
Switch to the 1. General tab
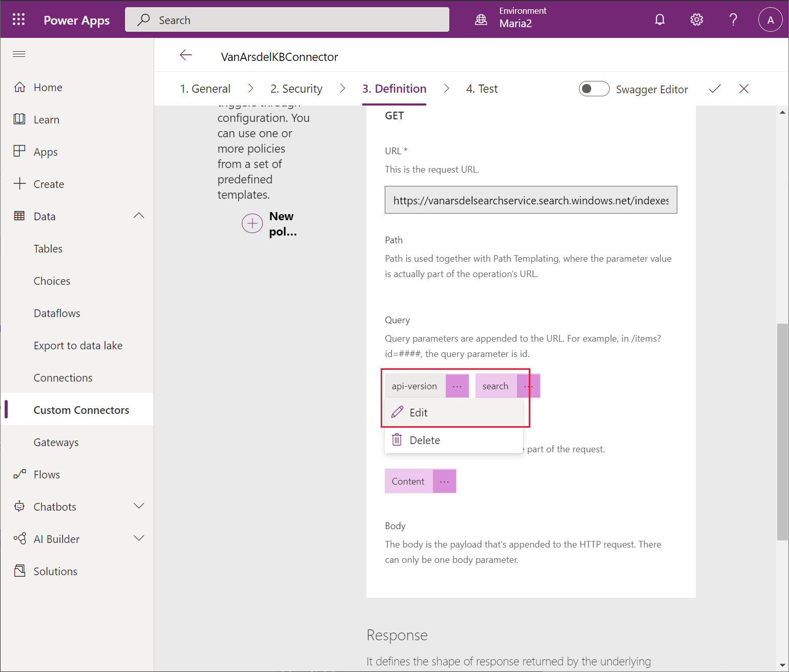[205, 89]
